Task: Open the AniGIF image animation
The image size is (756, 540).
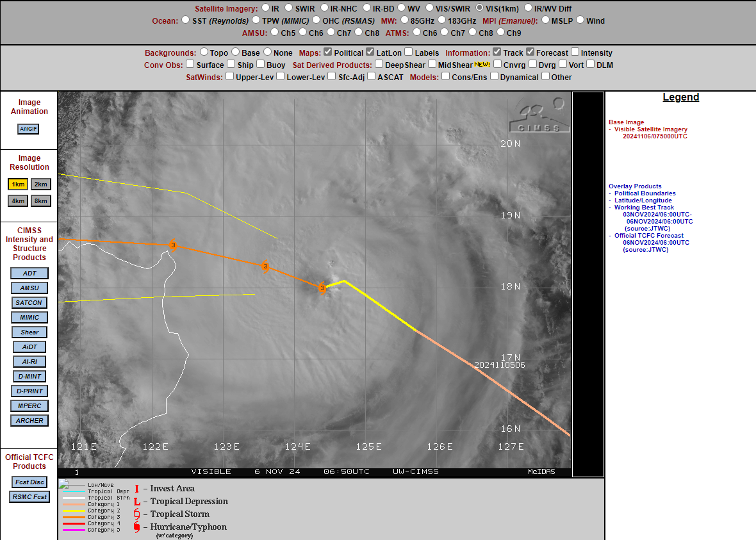Action: click(28, 129)
